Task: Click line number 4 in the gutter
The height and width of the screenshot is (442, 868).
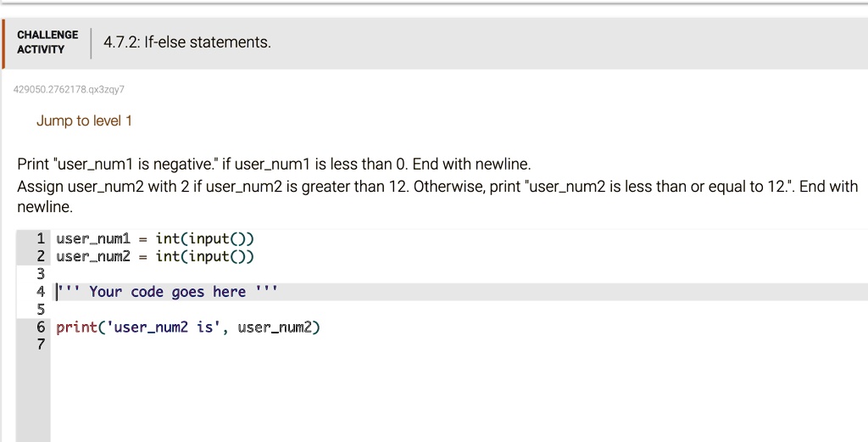Action: 40,292
